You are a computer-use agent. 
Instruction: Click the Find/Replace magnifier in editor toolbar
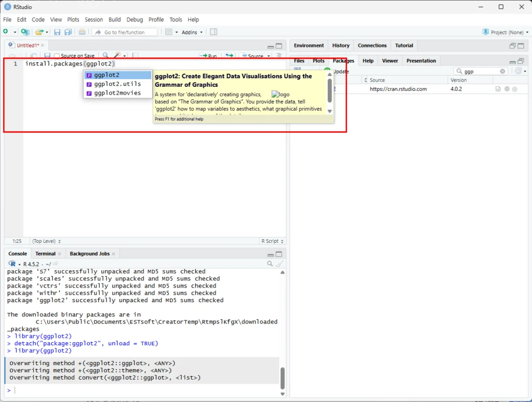click(x=105, y=56)
